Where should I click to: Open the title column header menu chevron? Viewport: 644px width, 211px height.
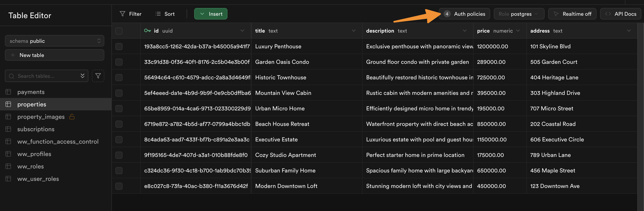[354, 31]
